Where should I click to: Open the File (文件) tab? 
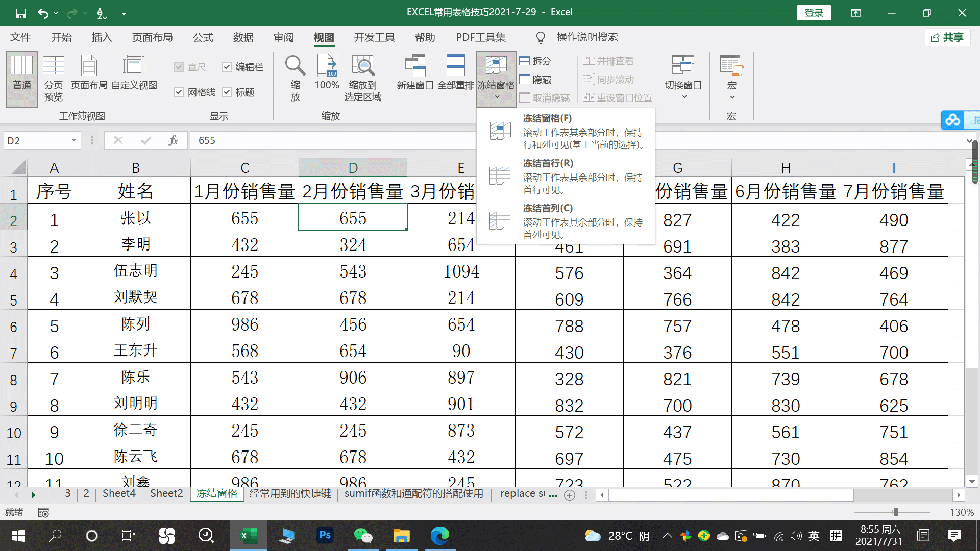pos(20,37)
